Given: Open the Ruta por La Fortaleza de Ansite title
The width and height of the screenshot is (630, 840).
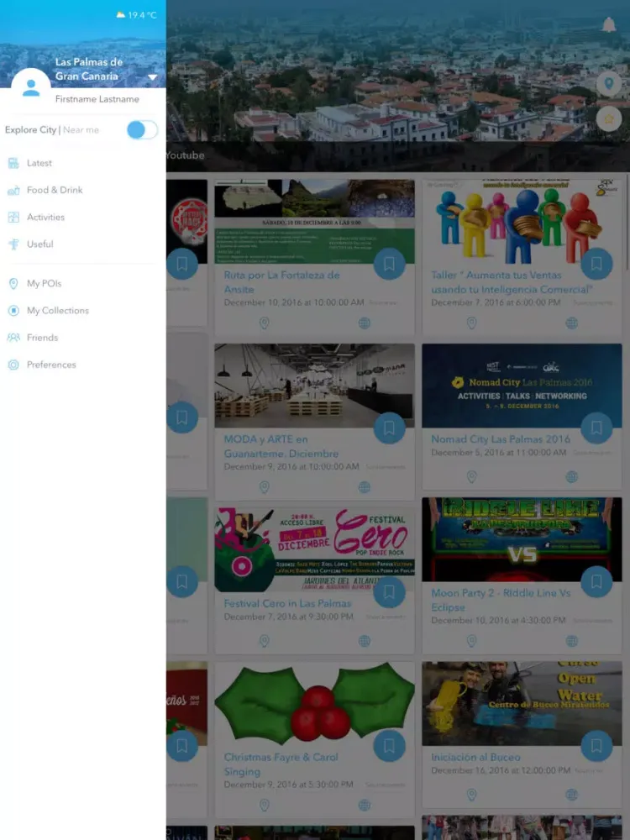Looking at the screenshot, I should 281,282.
